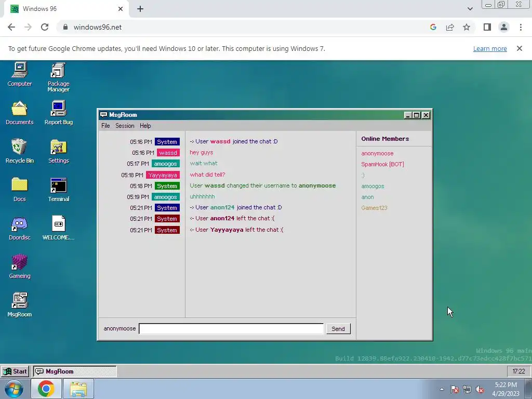The image size is (532, 399).
Task: Select SpamHook [BOT] in Online Members
Action: point(382,164)
